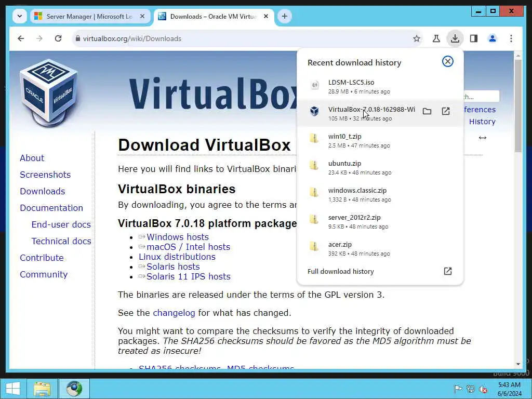Open the About sidebar link

pos(32,158)
